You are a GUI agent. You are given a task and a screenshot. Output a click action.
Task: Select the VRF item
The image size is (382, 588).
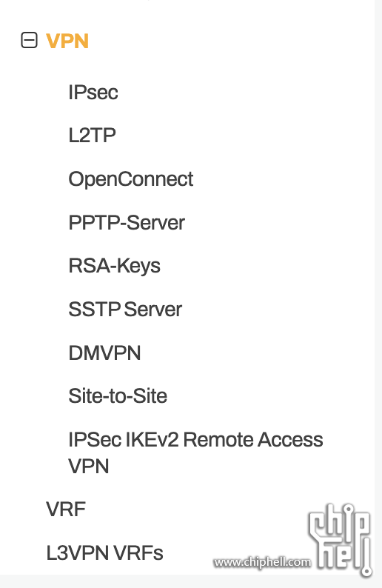(66, 510)
